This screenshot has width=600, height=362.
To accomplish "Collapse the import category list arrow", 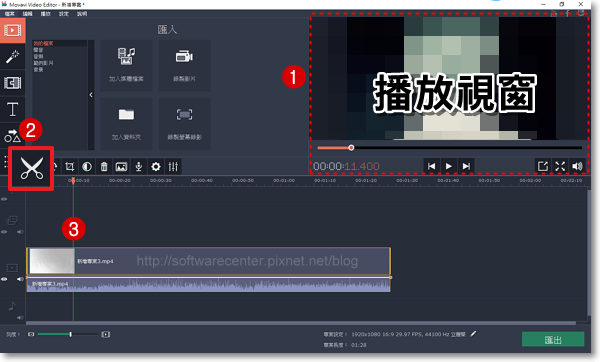I will pos(91,95).
